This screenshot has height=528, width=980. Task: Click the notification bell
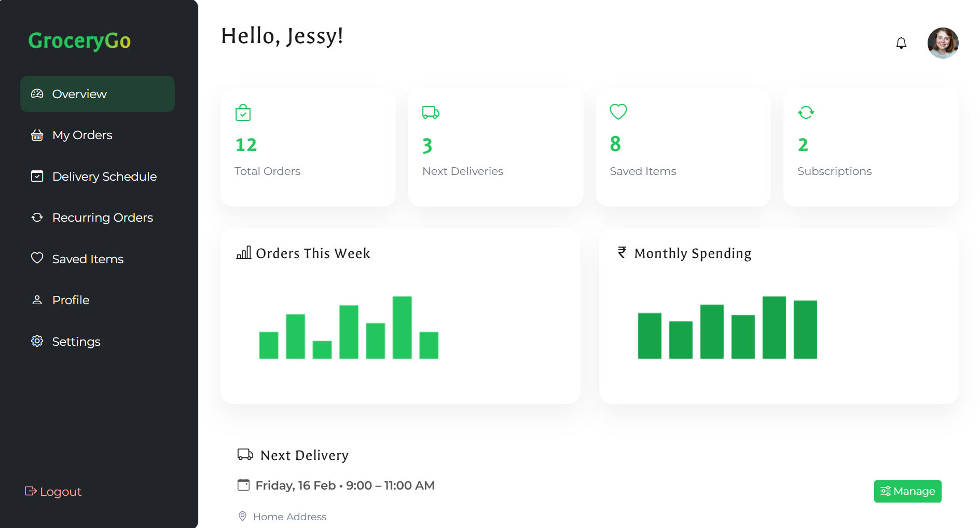tap(901, 43)
